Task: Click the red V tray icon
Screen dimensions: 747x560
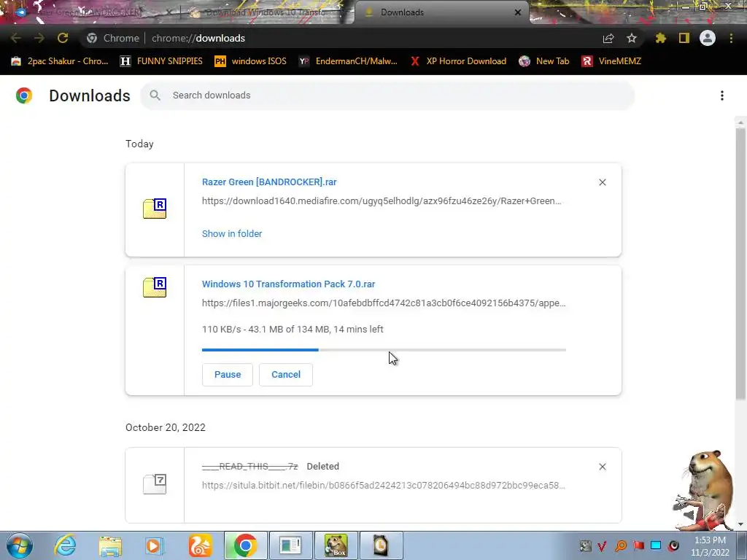Action: [x=602, y=545]
